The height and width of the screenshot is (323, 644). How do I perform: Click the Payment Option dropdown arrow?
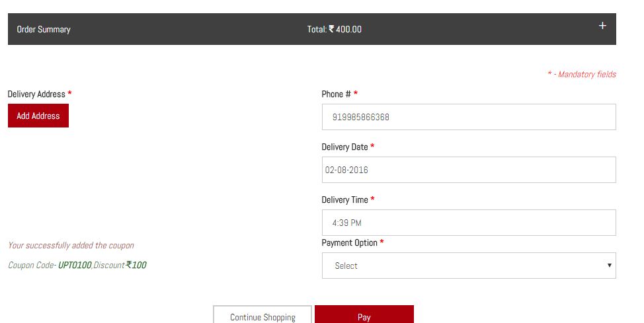608,266
